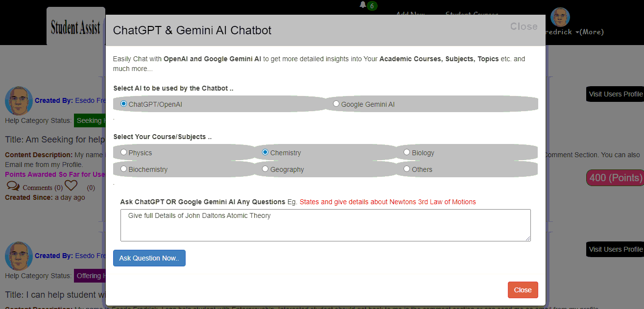This screenshot has height=309, width=644.
Task: Choose the Physics subject option
Action: click(124, 152)
